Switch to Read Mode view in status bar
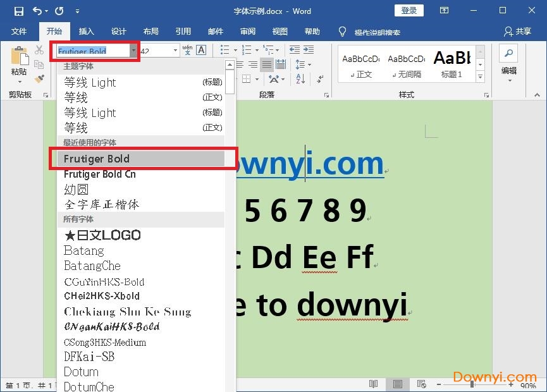The image size is (547, 392). 374,384
